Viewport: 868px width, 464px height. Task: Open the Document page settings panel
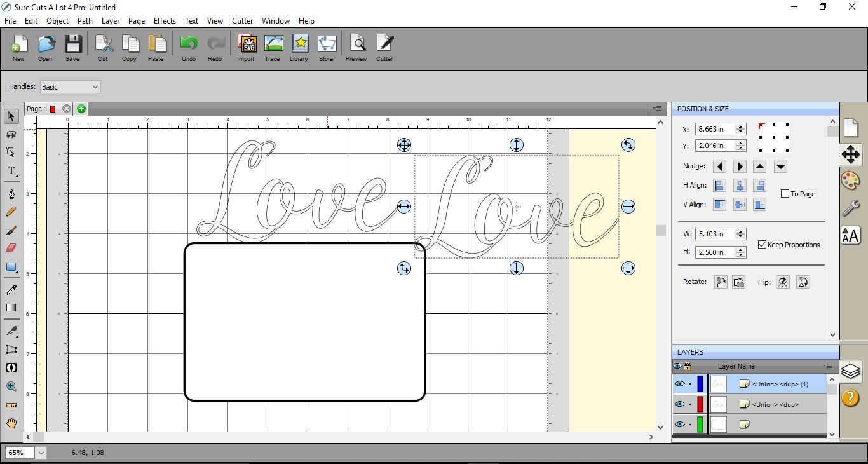pos(851,128)
